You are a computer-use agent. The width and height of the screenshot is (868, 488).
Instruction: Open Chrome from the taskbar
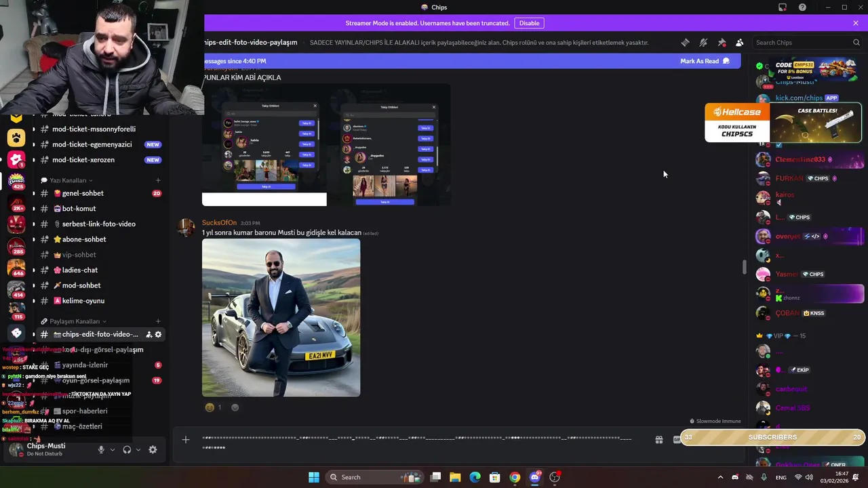(x=515, y=477)
